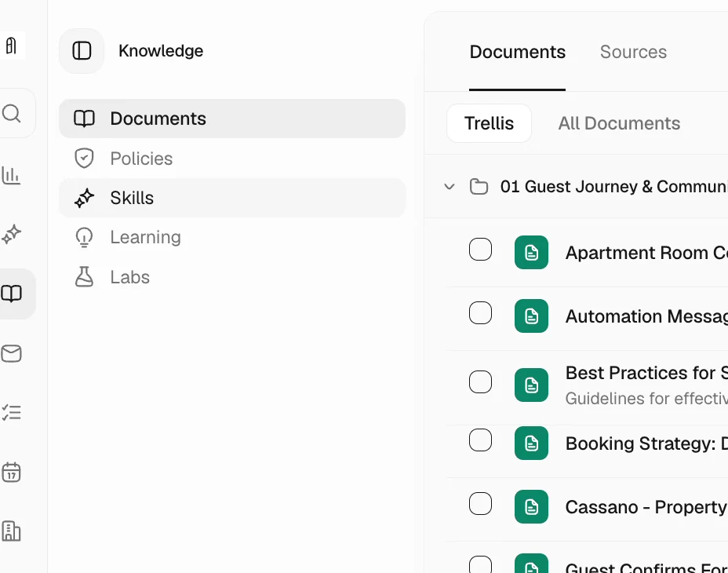Open Documents in the Knowledge sidebar
728x573 pixels.
232,119
